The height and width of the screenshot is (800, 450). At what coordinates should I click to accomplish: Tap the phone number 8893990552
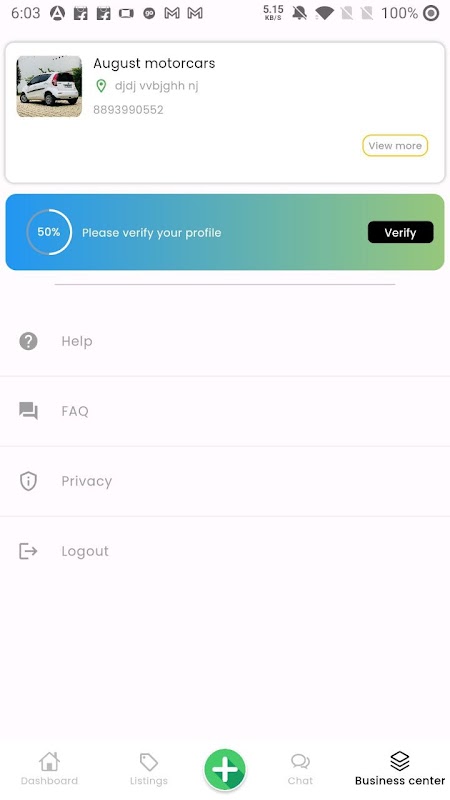[128, 110]
